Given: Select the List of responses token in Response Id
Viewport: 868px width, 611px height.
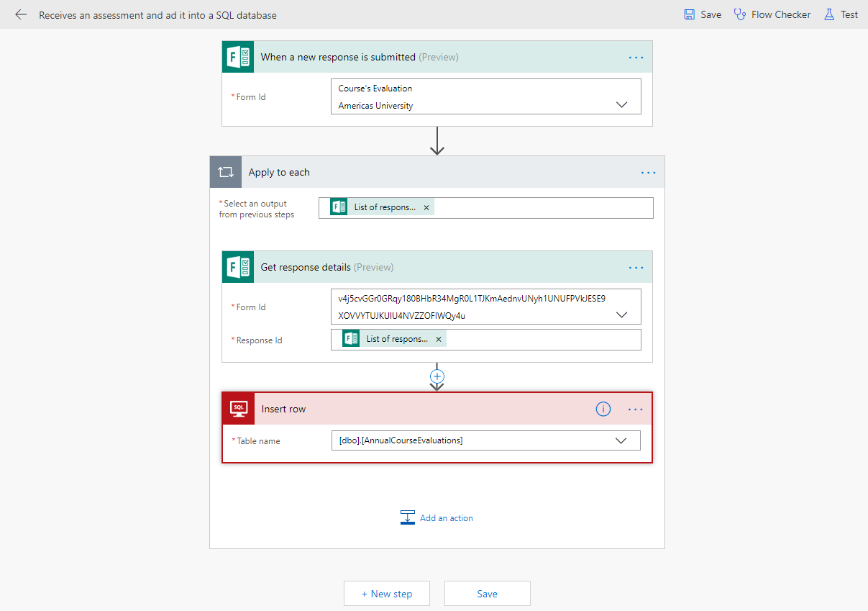Looking at the screenshot, I should pos(394,339).
